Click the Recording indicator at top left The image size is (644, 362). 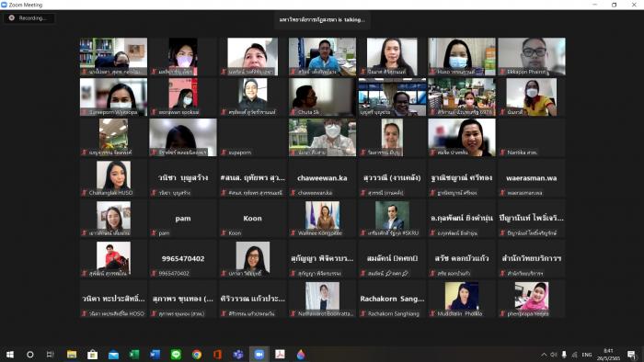(x=29, y=18)
